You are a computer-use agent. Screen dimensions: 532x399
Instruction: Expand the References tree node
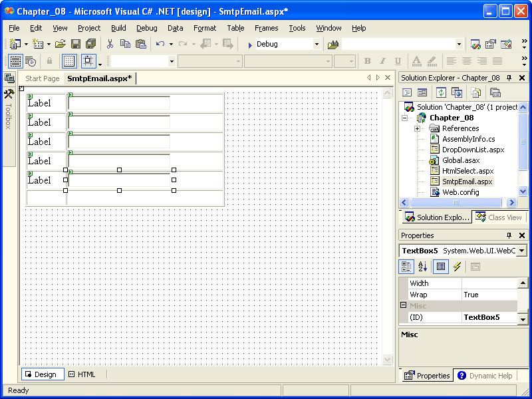417,128
